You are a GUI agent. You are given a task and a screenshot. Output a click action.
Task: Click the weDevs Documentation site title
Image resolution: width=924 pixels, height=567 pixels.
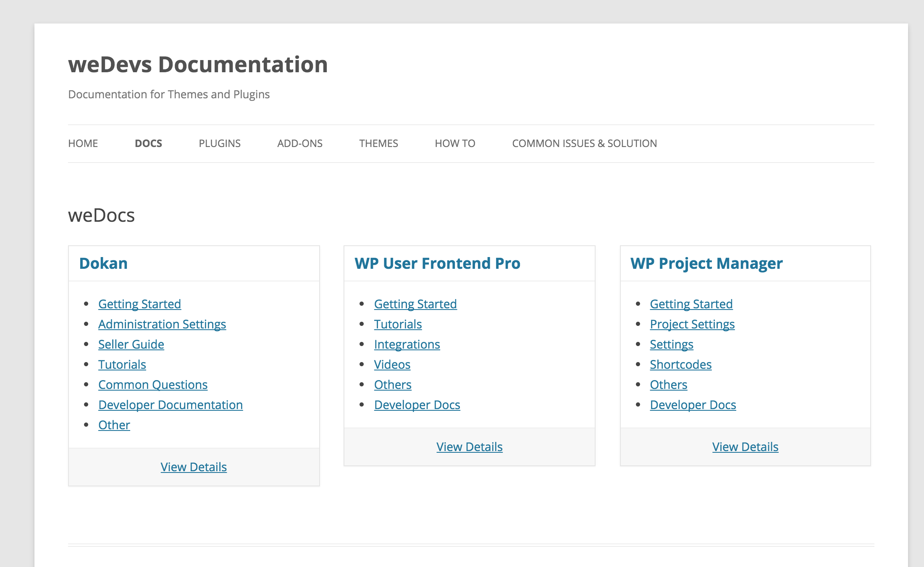click(x=198, y=64)
